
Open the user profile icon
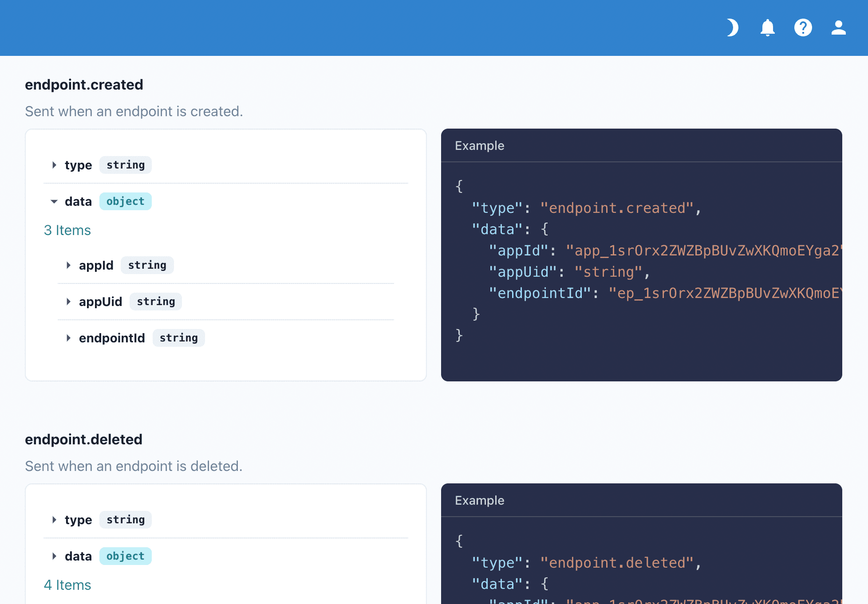pyautogui.click(x=838, y=27)
